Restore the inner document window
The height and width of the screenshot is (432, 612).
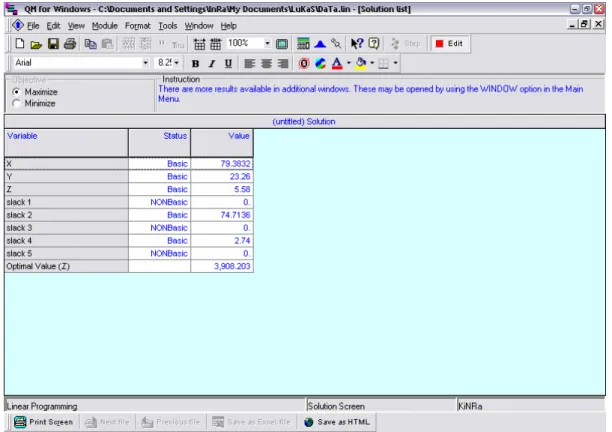click(x=584, y=24)
